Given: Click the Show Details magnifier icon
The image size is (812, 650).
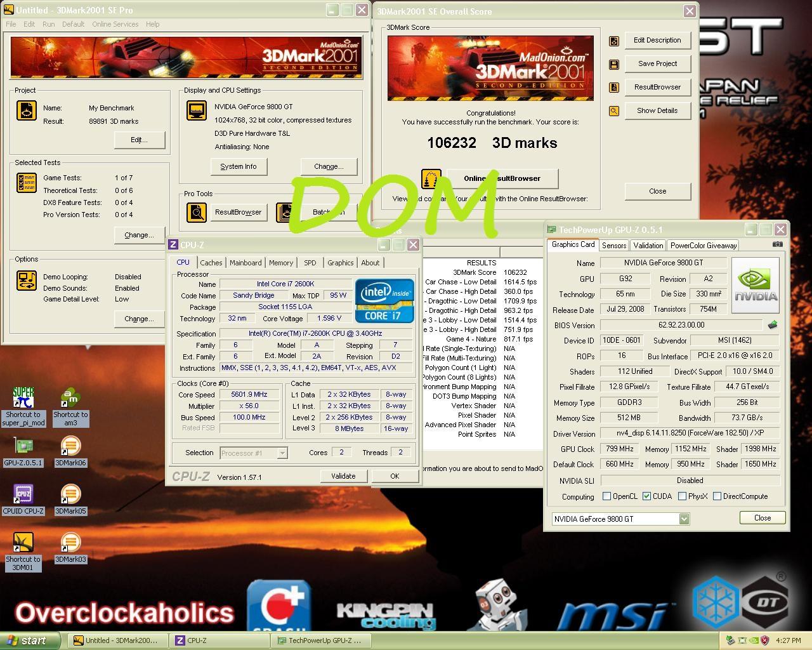Looking at the screenshot, I should [x=613, y=111].
